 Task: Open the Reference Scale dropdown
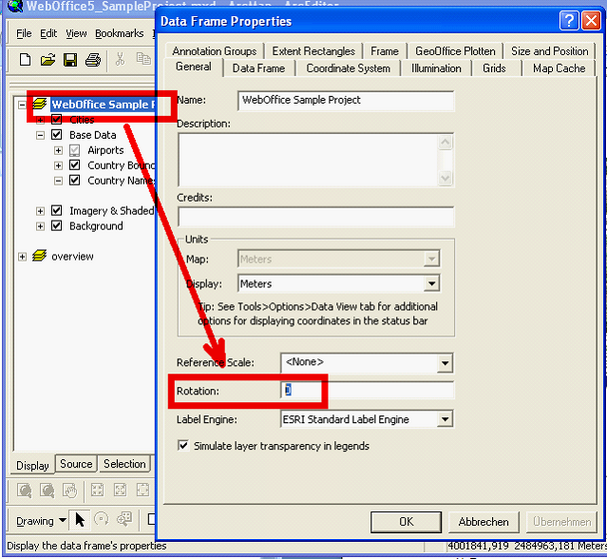pos(445,363)
